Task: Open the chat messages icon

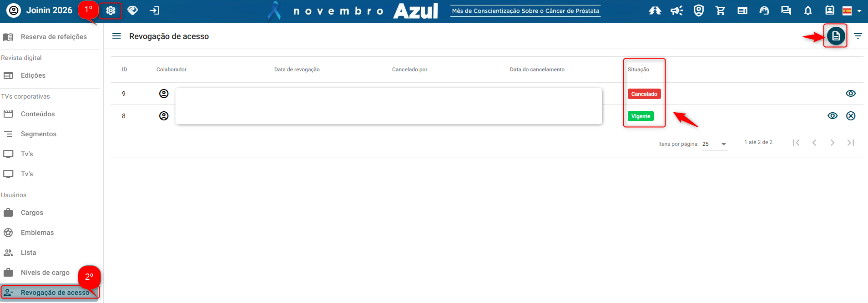Action: (x=786, y=10)
